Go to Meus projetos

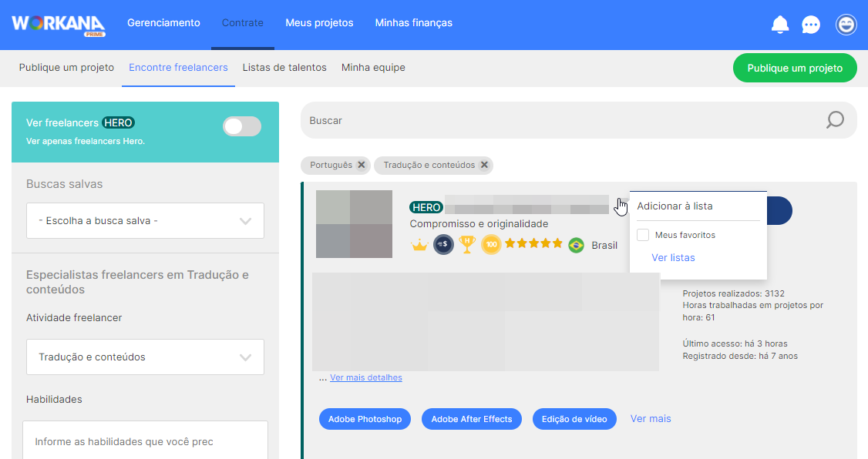pos(319,22)
